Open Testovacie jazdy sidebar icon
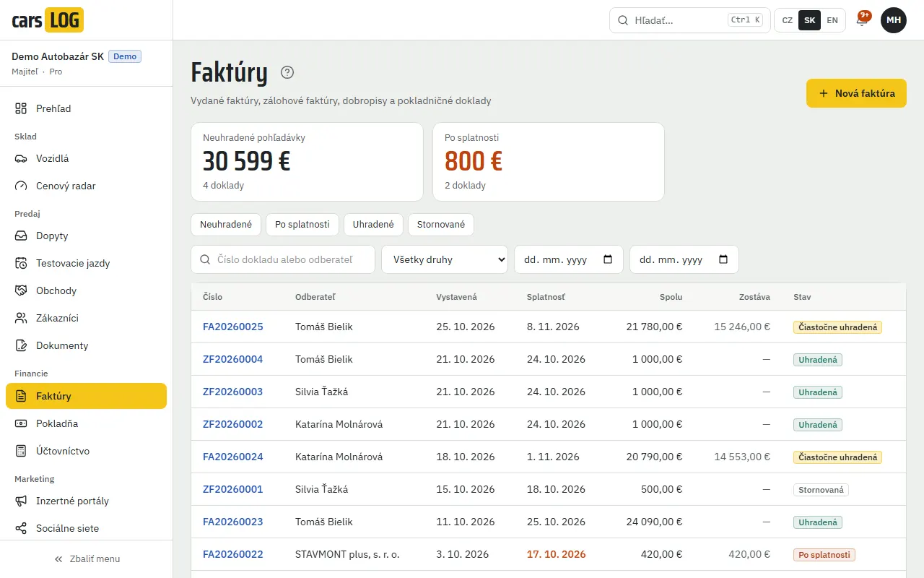Image resolution: width=924 pixels, height=578 pixels. click(21, 263)
